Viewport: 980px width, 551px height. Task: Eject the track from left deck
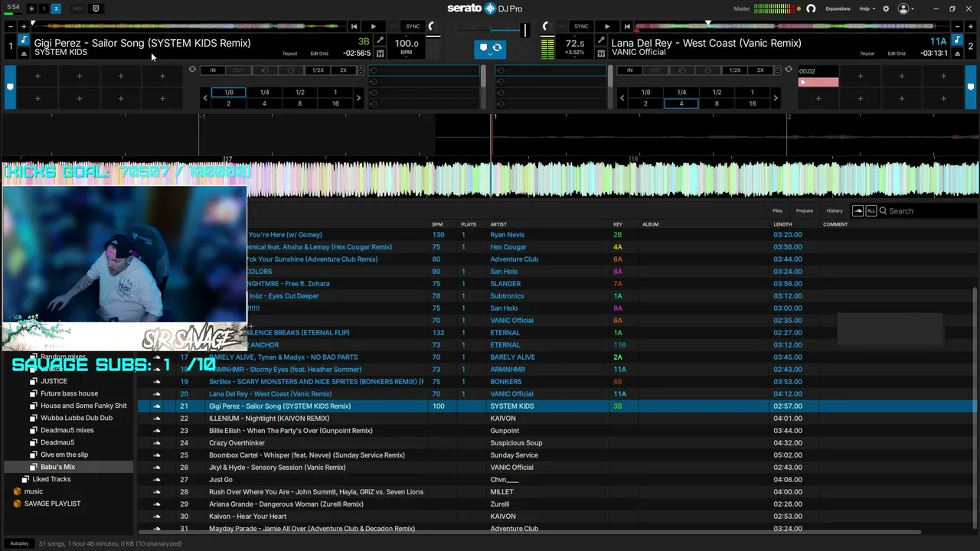[23, 54]
